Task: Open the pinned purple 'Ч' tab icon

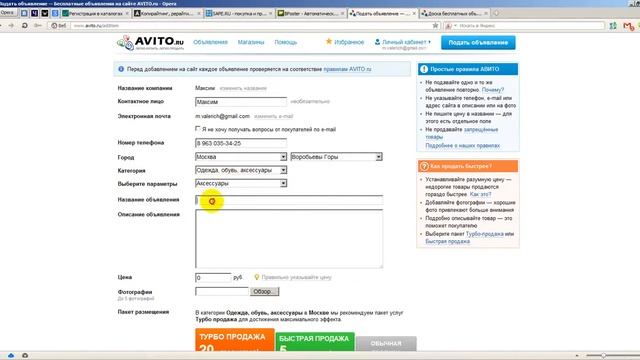Action: 35,13
